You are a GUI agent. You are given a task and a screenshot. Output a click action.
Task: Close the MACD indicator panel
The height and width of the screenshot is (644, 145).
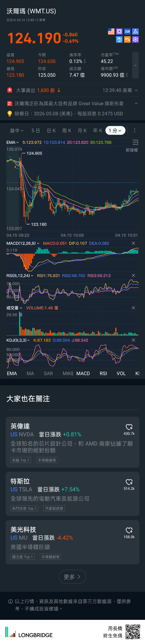pos(133,243)
